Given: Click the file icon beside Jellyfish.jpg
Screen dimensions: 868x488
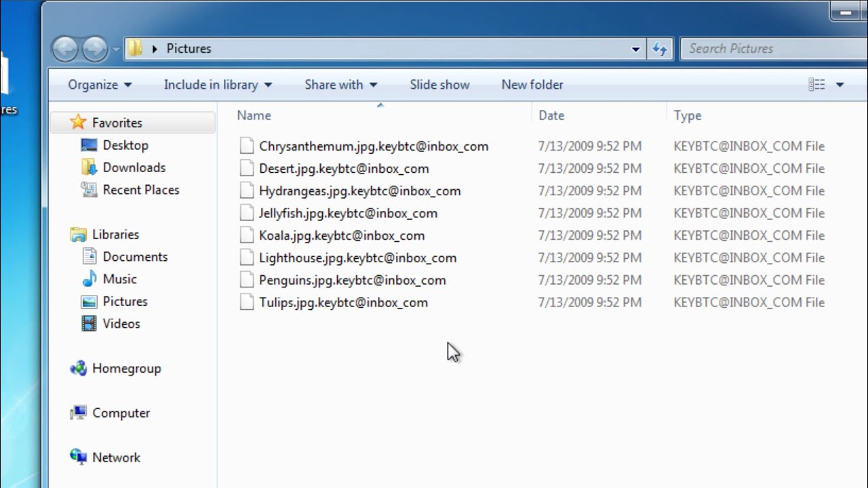Looking at the screenshot, I should point(247,213).
